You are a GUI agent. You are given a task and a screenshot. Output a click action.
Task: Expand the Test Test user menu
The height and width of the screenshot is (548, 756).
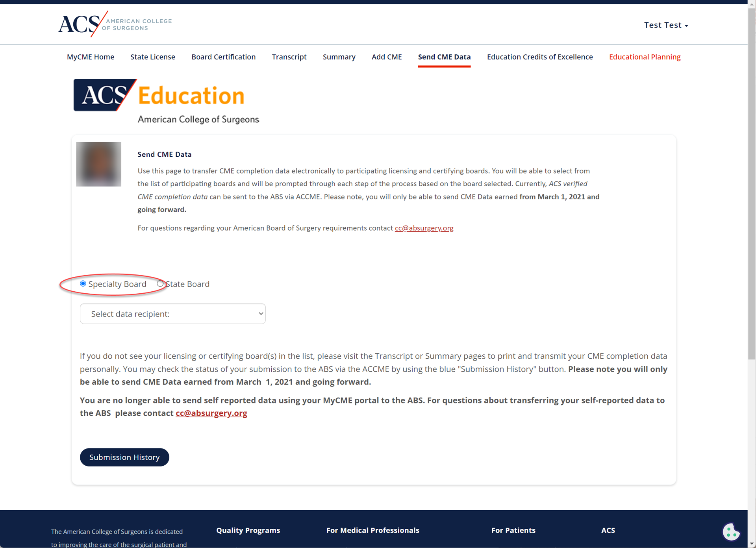click(x=666, y=25)
